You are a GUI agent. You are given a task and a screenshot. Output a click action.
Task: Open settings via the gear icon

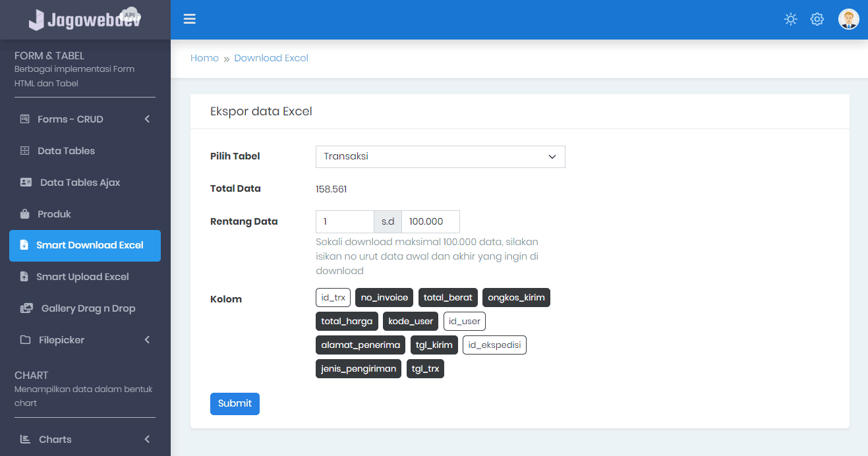click(817, 19)
